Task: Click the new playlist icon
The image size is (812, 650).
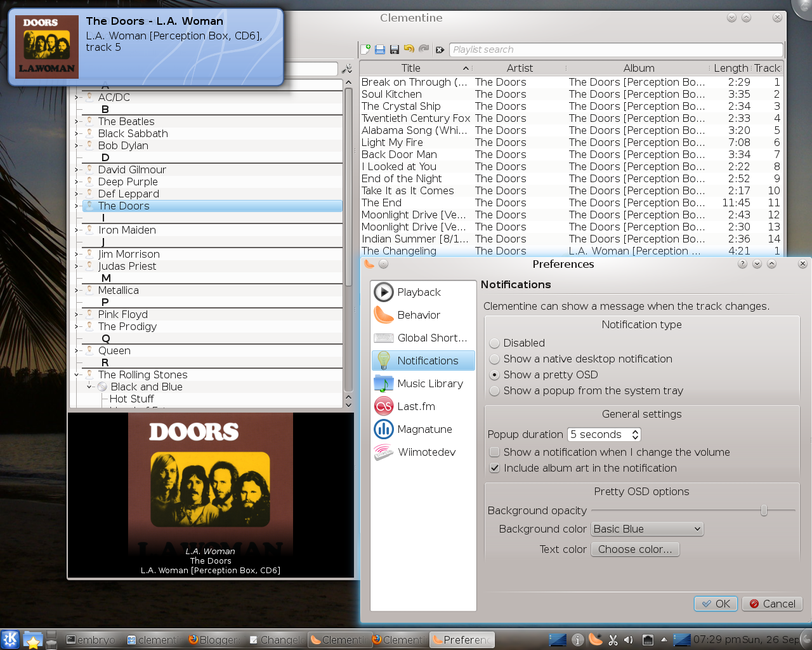Action: click(366, 49)
